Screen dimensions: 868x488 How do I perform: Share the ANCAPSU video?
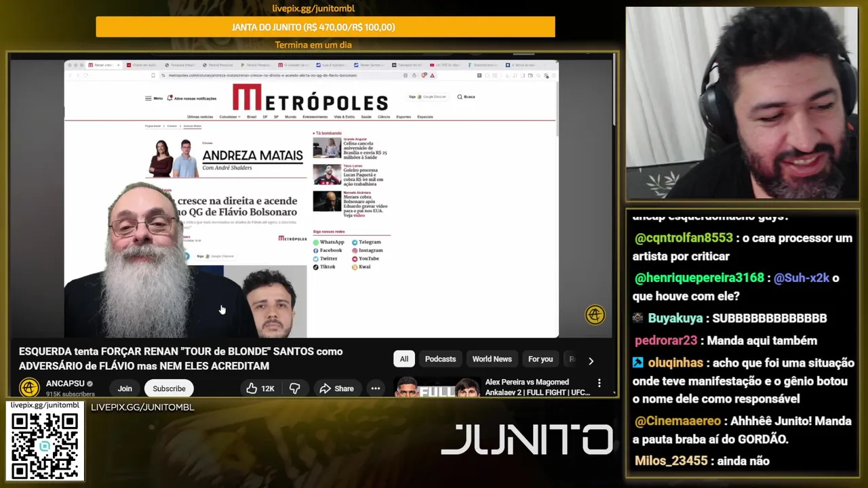336,388
